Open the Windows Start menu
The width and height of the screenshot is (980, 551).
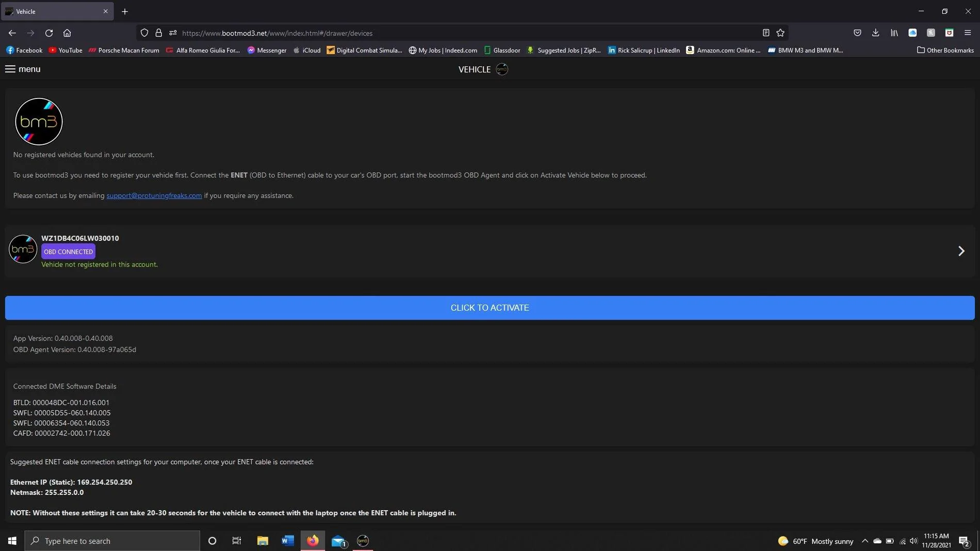(12, 541)
